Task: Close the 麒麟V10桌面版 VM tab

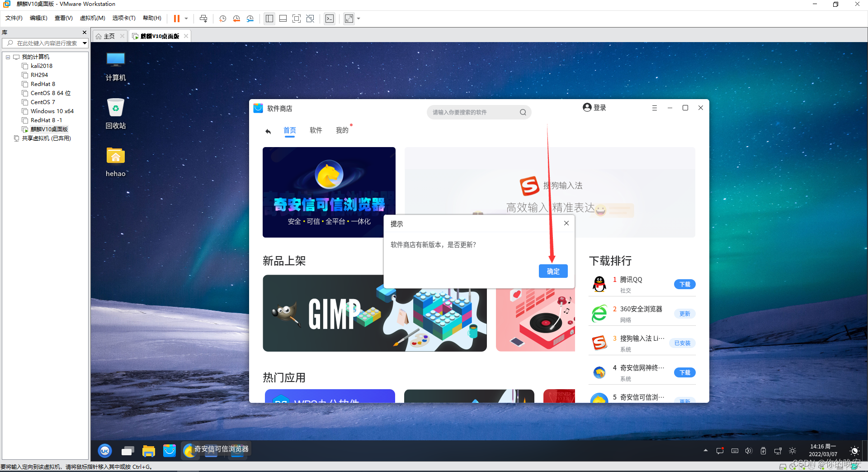Action: tap(186, 36)
